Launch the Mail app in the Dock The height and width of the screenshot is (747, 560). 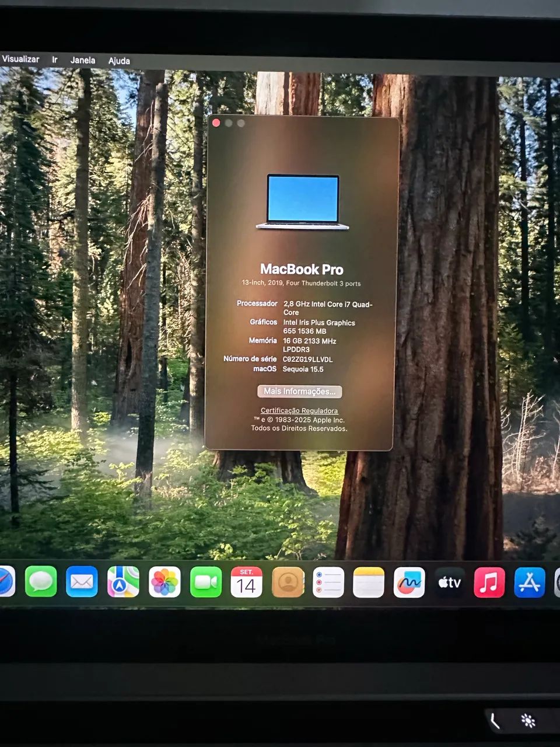coord(82,582)
